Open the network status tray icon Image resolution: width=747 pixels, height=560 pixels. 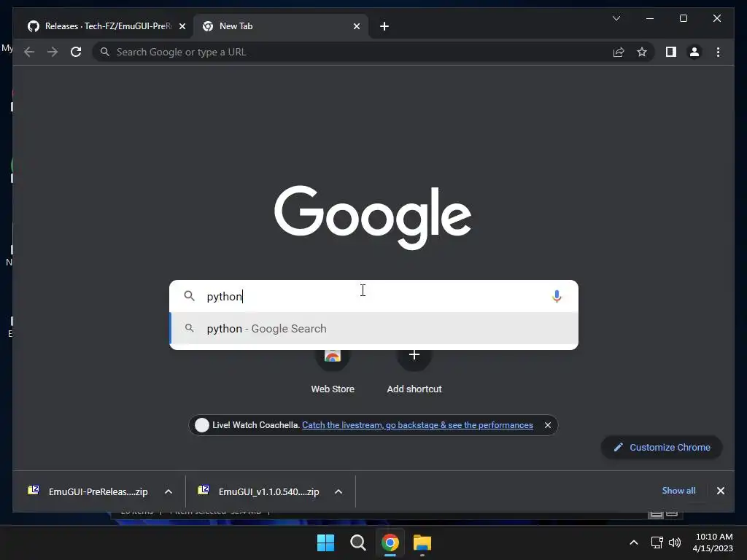coord(657,542)
